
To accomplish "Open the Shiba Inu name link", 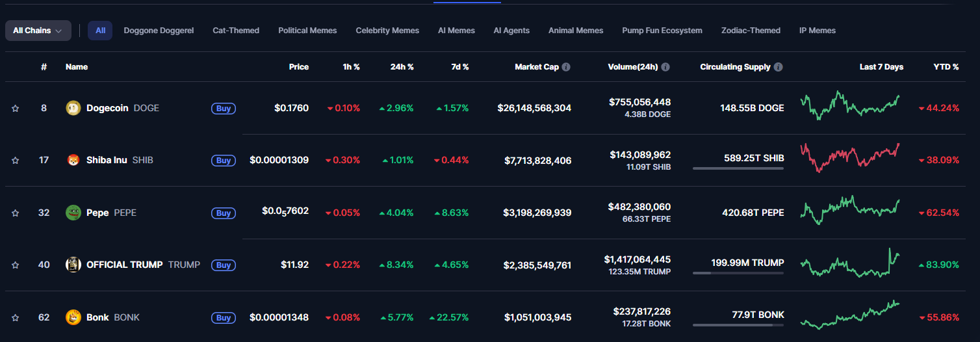I will click(107, 160).
